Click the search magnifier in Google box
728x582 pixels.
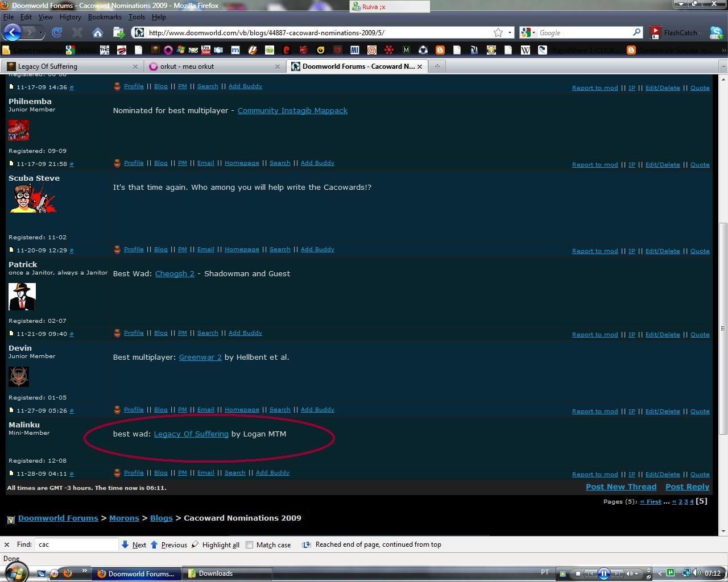(x=636, y=32)
